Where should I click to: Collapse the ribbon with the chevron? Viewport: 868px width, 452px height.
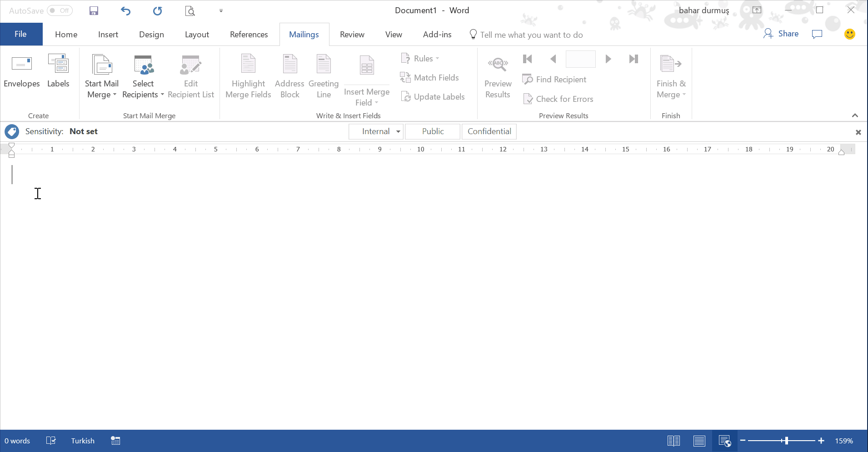[x=855, y=116]
